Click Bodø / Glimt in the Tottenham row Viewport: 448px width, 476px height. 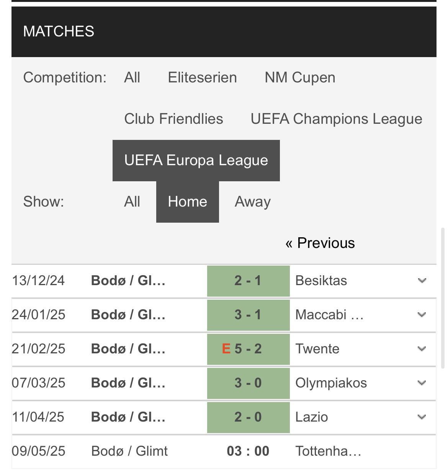point(129,451)
